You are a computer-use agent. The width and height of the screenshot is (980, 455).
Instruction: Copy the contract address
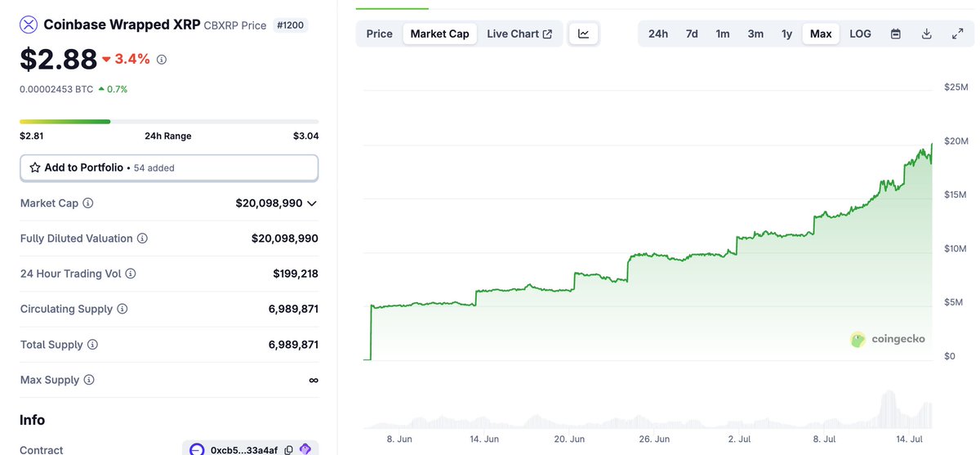pos(289,450)
